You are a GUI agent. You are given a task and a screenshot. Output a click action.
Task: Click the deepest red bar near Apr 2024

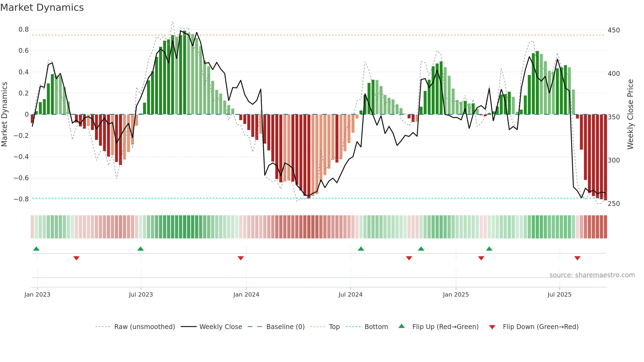pyautogui.click(x=309, y=156)
